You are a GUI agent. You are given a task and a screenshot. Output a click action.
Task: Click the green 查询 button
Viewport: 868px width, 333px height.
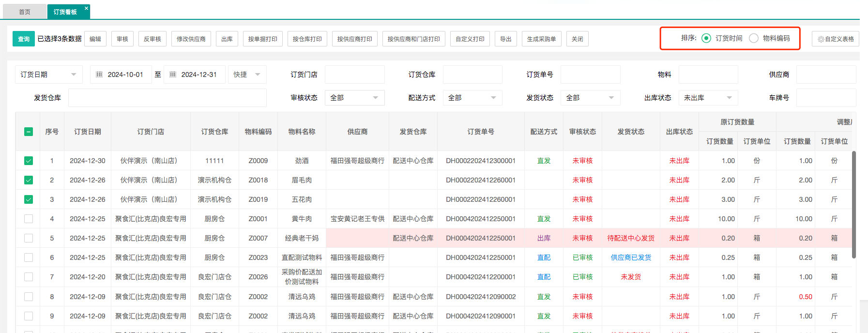coord(23,39)
